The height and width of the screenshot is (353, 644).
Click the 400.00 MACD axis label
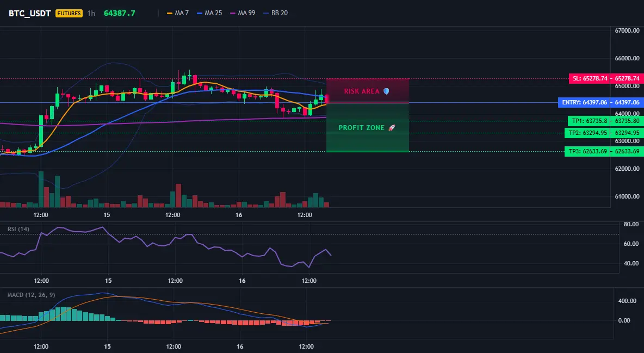[627, 301]
